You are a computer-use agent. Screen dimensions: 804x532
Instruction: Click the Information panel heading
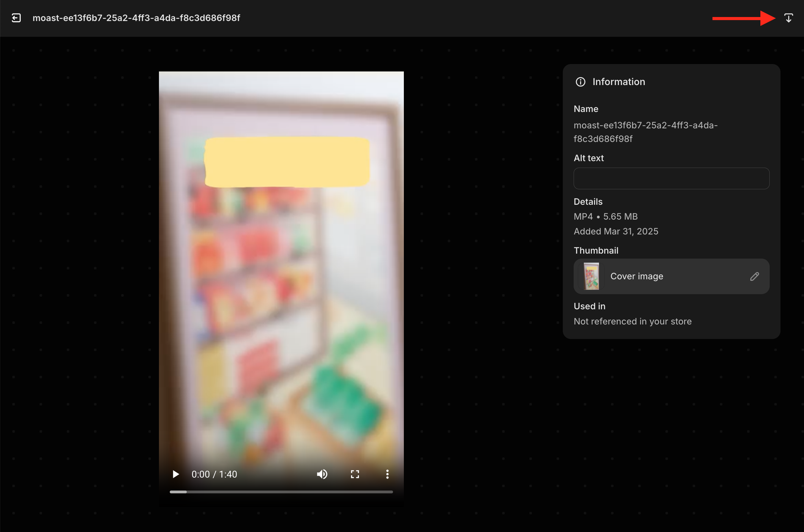619,82
